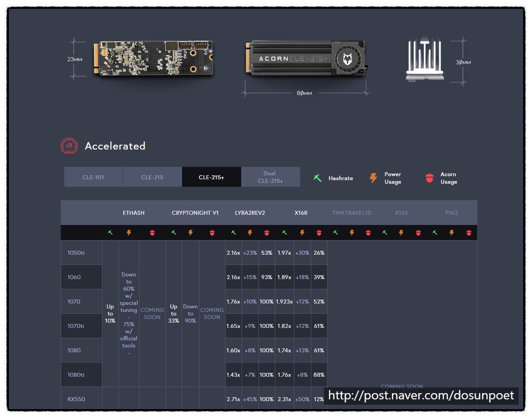
Task: Select the 1080ti row label
Action: 82,375
